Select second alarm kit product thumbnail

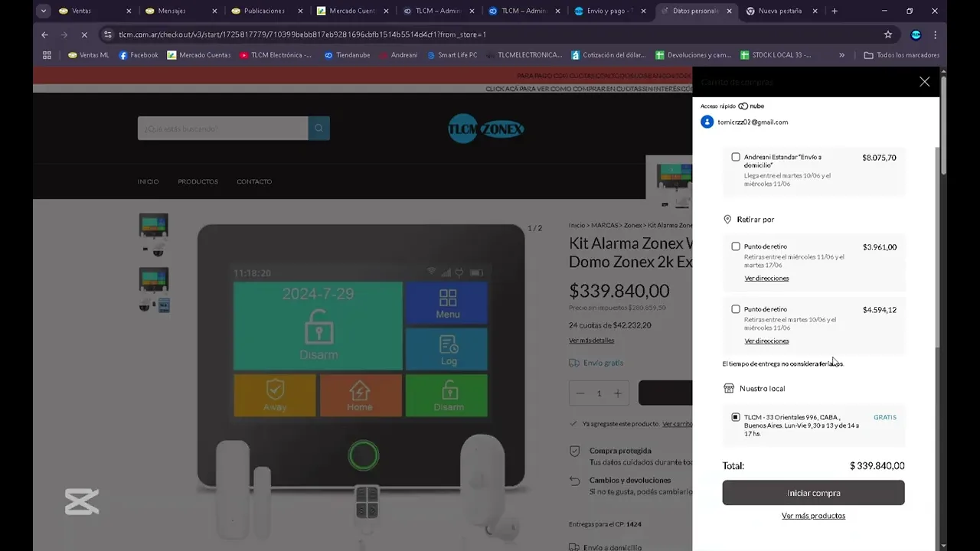(x=153, y=289)
